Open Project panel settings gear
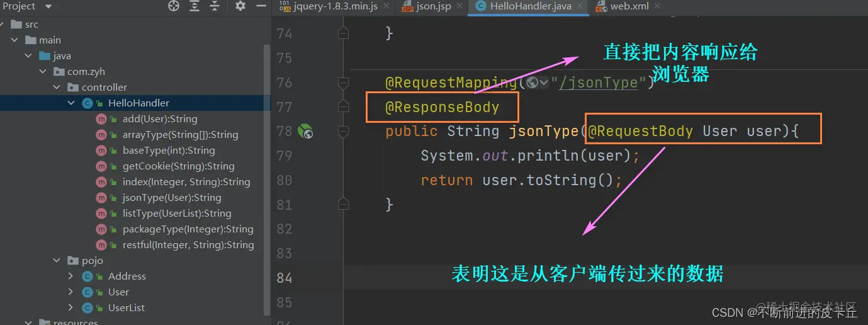This screenshot has height=325, width=868. (240, 6)
